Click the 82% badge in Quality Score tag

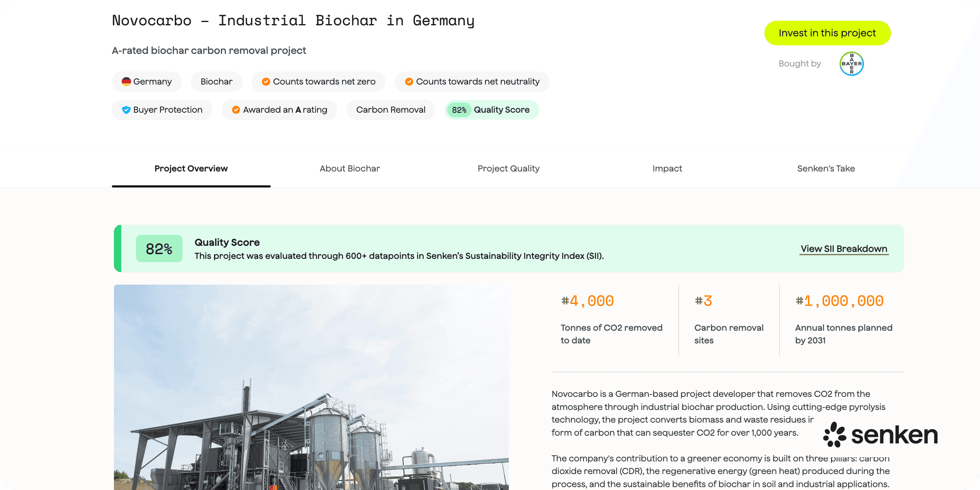point(459,110)
